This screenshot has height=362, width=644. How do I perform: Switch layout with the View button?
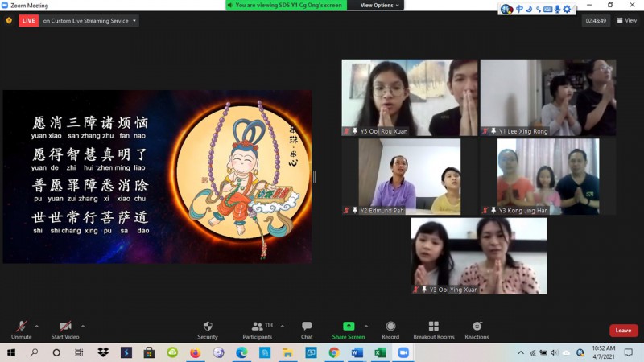626,21
